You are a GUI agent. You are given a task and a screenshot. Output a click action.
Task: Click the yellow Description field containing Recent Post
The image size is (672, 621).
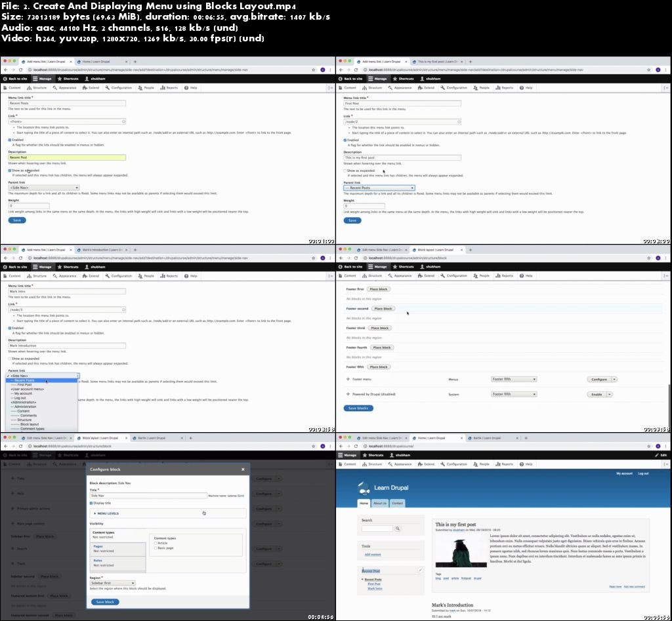click(x=67, y=157)
